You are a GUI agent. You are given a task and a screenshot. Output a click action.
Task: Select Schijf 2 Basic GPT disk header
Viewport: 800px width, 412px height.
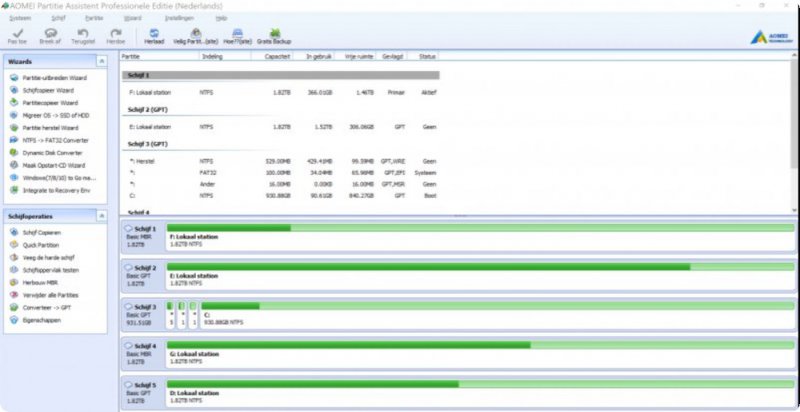[142, 275]
